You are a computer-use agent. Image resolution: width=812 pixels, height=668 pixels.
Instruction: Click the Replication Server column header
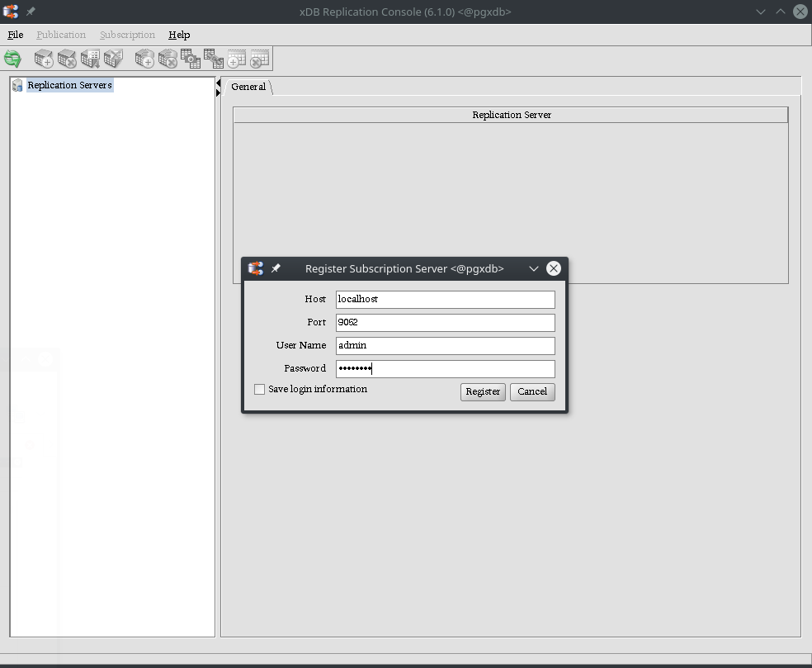[511, 115]
